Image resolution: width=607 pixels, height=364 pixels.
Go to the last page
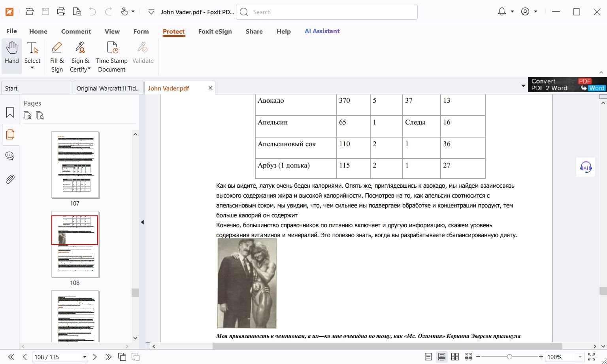pyautogui.click(x=108, y=357)
